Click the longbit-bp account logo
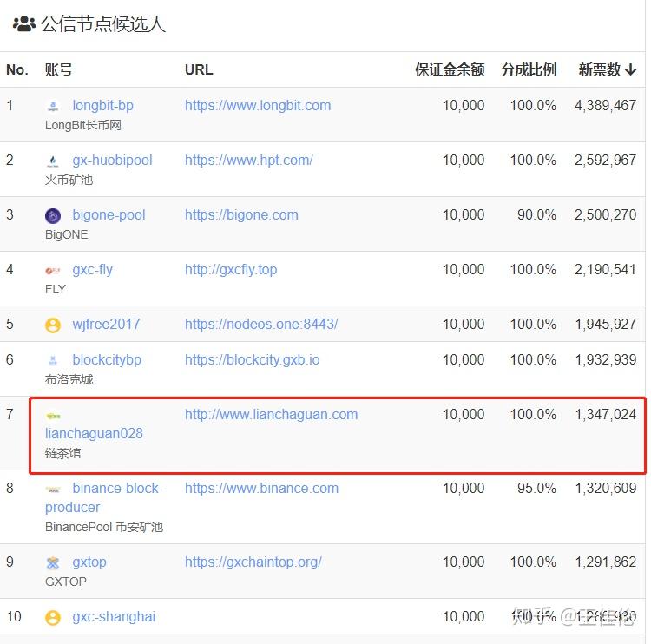The height and width of the screenshot is (644, 651). click(x=53, y=106)
